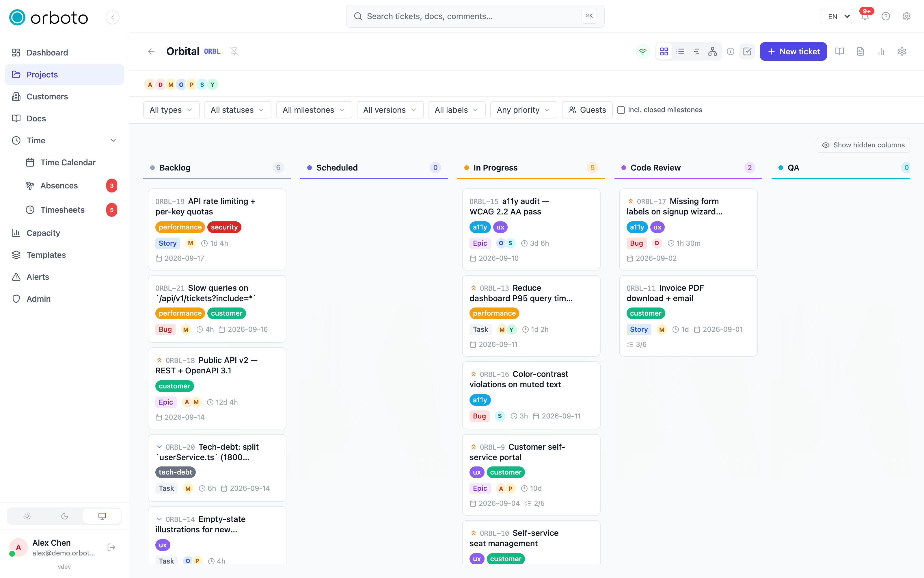The height and width of the screenshot is (578, 924).
Task: Open ticket ORBL-9 Customer self-service portal
Action: (531, 475)
